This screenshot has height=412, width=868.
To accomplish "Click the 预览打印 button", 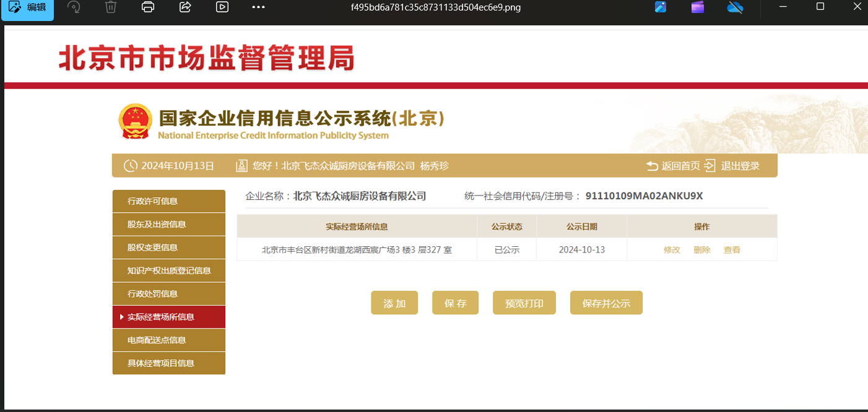I will tap(524, 303).
